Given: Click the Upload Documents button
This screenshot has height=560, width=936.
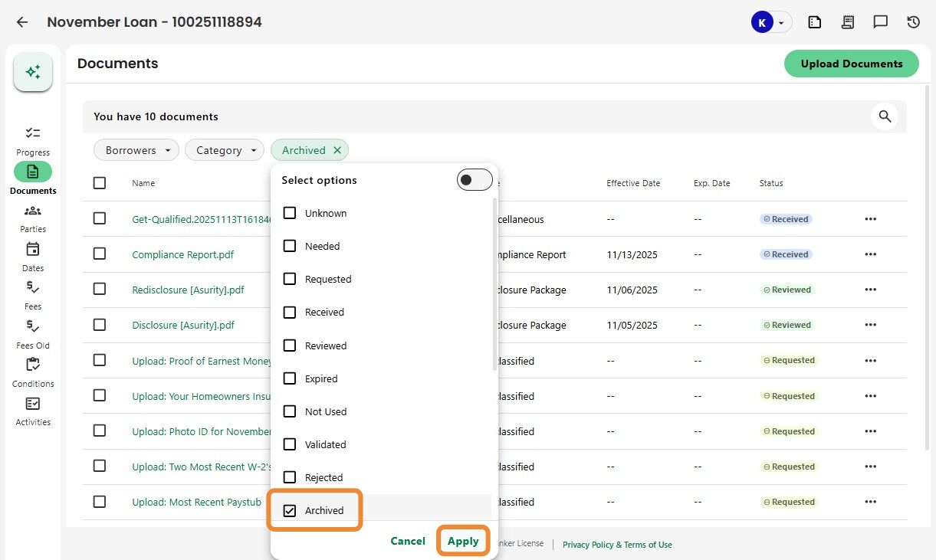Looking at the screenshot, I should click(851, 64).
